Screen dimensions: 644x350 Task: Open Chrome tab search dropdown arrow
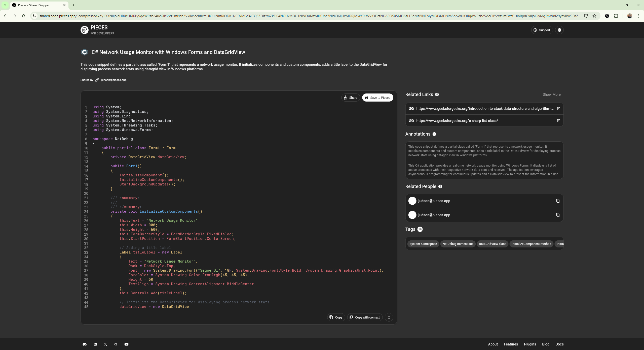(5, 5)
